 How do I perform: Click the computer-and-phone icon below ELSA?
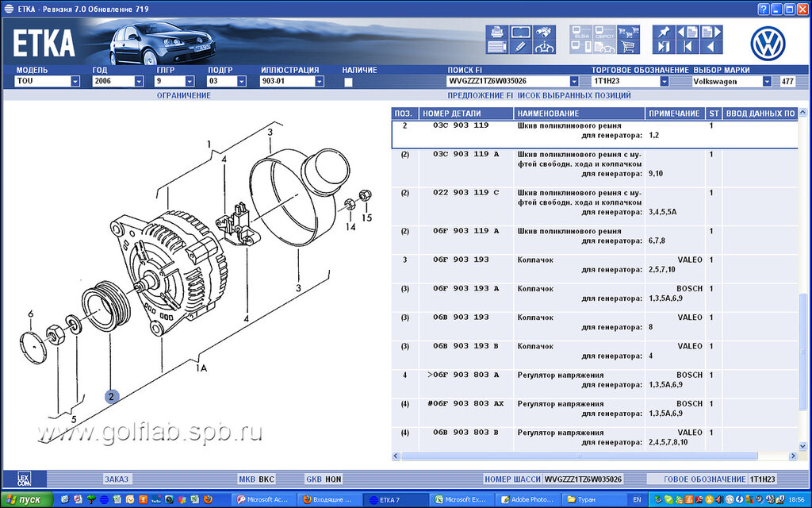coord(581,47)
